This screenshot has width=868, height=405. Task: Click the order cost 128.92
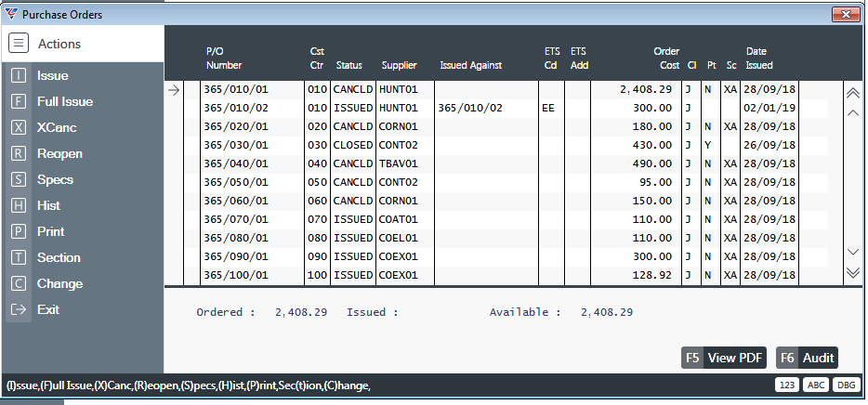[652, 275]
